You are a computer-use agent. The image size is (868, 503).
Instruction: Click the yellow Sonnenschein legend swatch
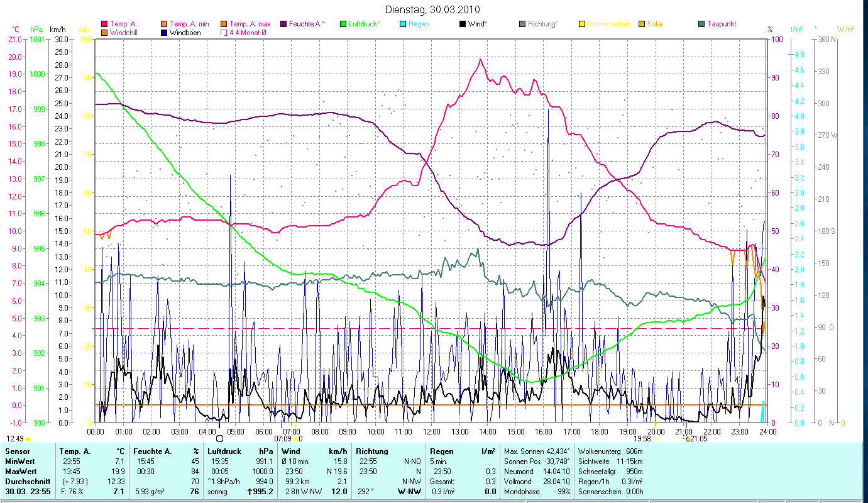pos(582,25)
